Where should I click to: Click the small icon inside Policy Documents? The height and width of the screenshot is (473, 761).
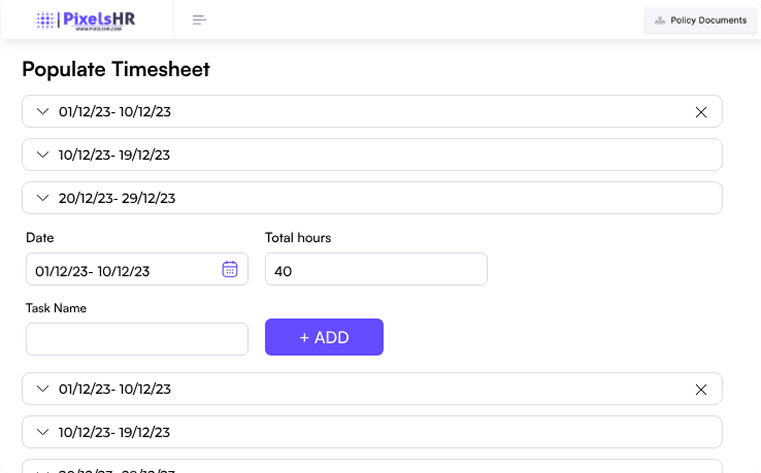click(659, 20)
